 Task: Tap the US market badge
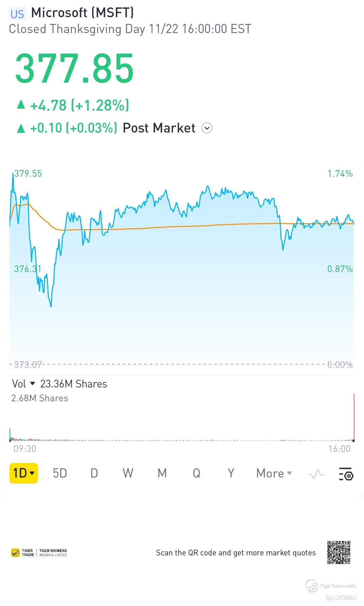(x=17, y=14)
